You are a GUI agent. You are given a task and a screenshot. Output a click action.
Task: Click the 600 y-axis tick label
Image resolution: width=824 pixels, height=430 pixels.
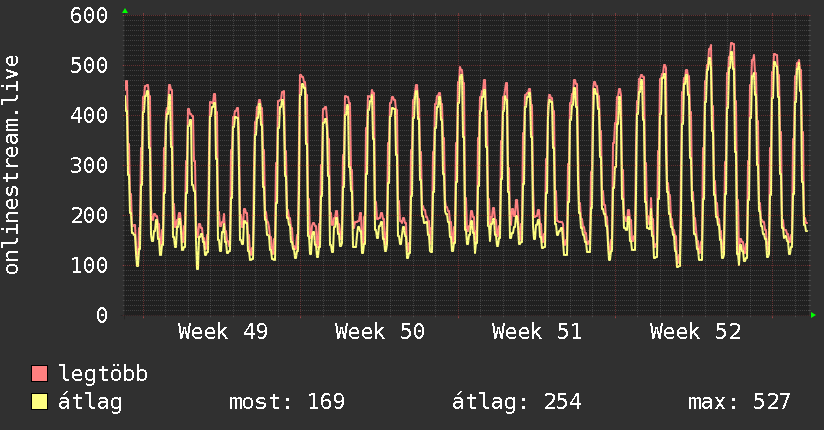90,15
